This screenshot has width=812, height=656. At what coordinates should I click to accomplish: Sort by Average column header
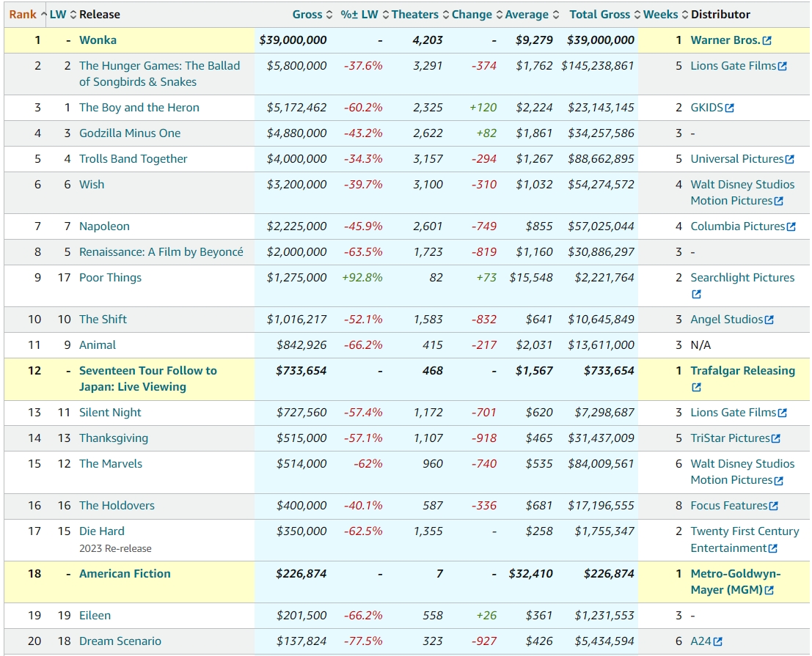click(532, 15)
